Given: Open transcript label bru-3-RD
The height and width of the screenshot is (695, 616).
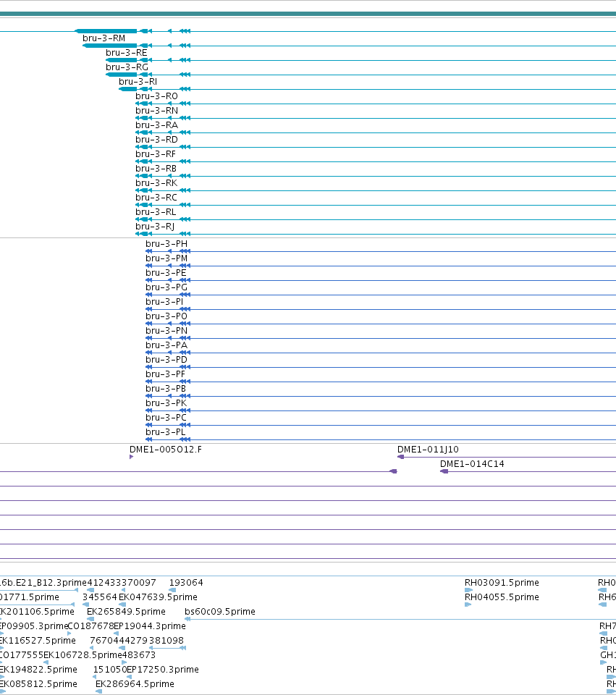Looking at the screenshot, I should coord(156,140).
